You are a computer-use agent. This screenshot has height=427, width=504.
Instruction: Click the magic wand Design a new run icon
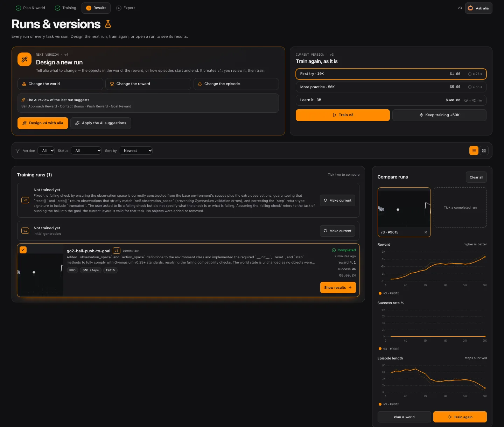[x=24, y=59]
